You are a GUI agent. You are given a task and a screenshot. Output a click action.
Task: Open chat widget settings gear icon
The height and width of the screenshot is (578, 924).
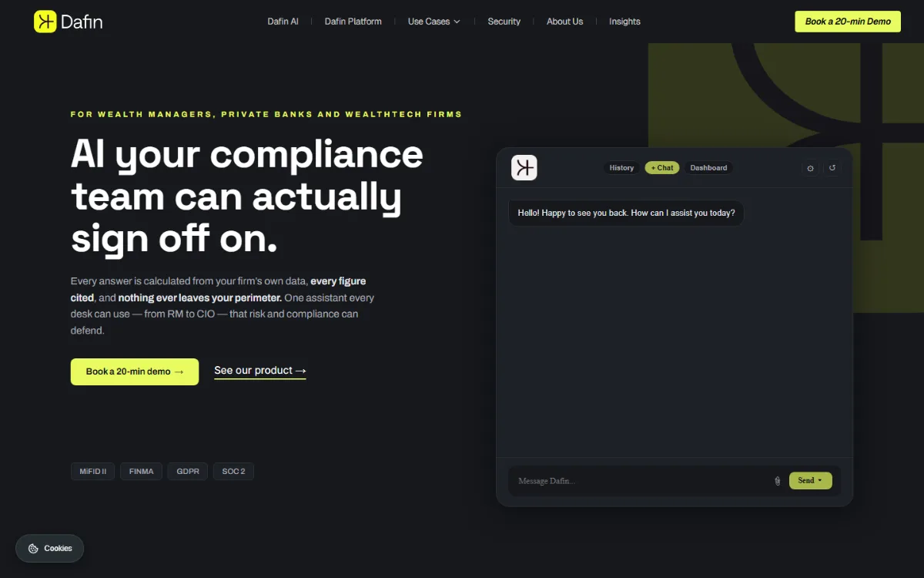[810, 168]
